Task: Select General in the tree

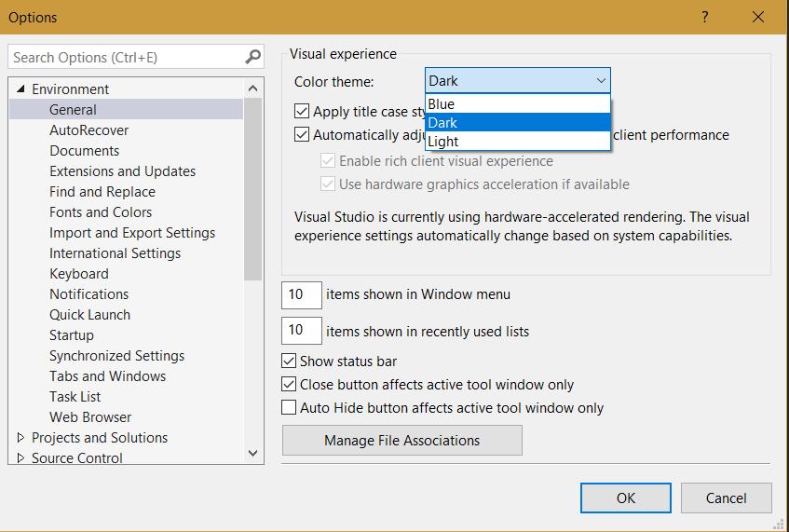Action: [x=73, y=110]
